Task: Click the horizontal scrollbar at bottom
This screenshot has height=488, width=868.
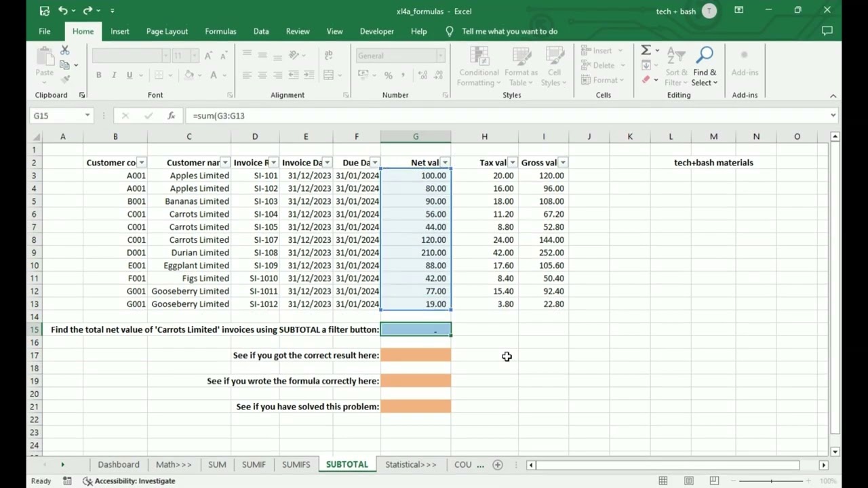Action: coord(668,465)
